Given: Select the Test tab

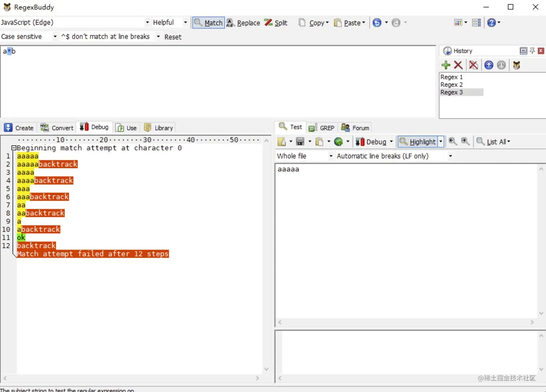Looking at the screenshot, I should (291, 127).
